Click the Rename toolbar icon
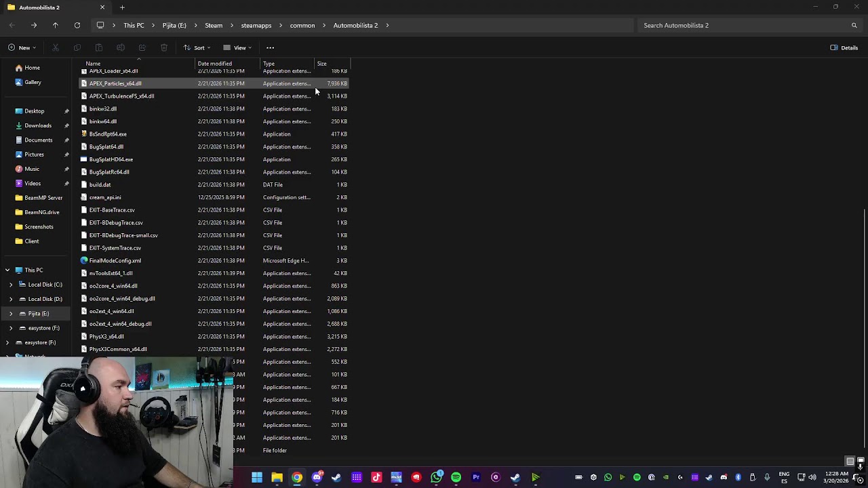Screen dimensions: 868x488 [121, 47]
